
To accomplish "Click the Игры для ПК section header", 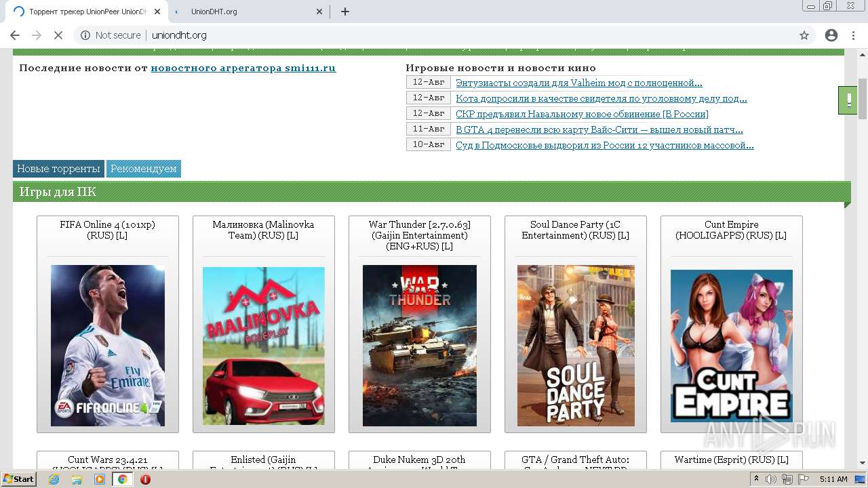I will point(431,192).
